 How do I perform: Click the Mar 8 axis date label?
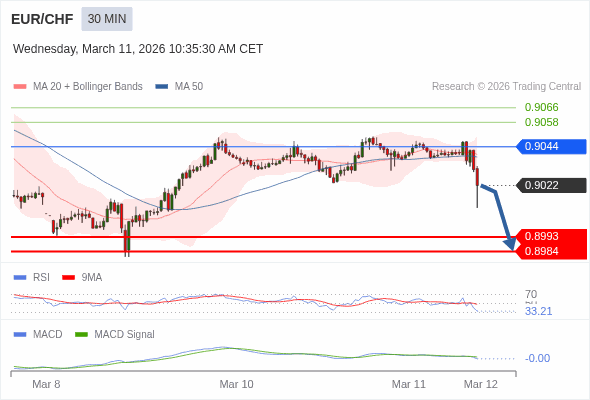[46, 384]
